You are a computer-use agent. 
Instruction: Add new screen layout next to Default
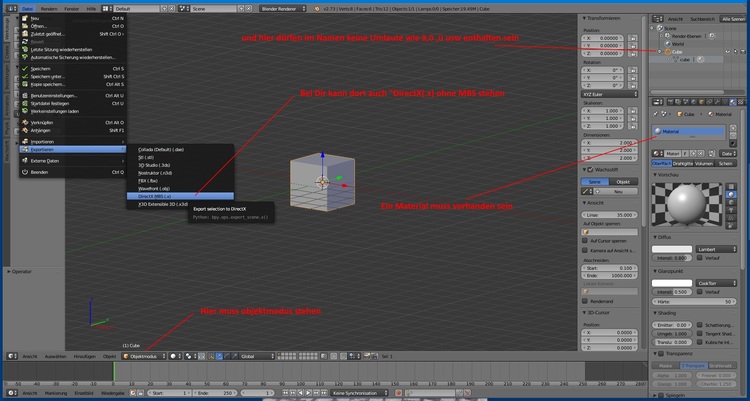pyautogui.click(x=164, y=9)
